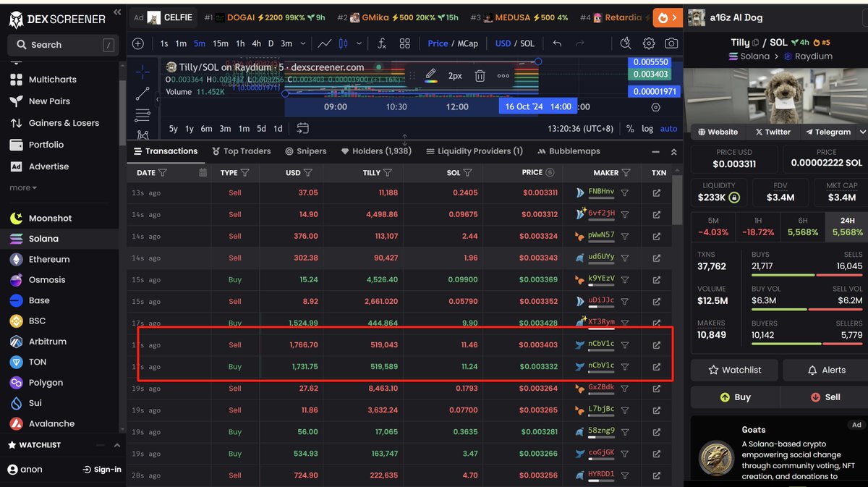Open the token Telegram link
Viewport: 868px width, 487px height.
(827, 132)
